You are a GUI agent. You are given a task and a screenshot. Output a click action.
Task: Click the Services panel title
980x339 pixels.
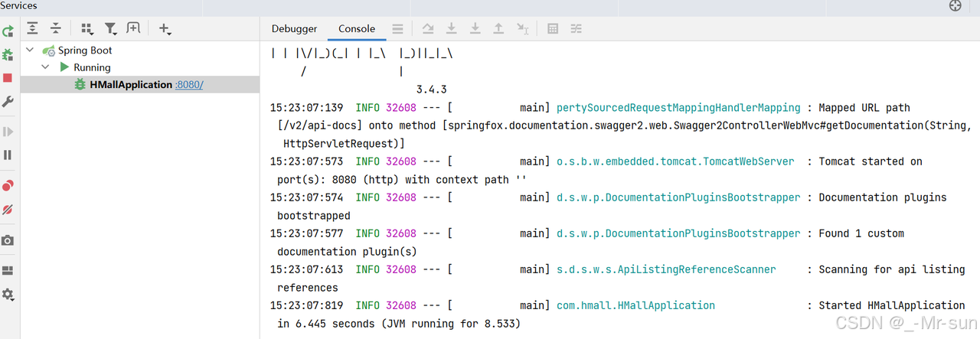pyautogui.click(x=18, y=5)
